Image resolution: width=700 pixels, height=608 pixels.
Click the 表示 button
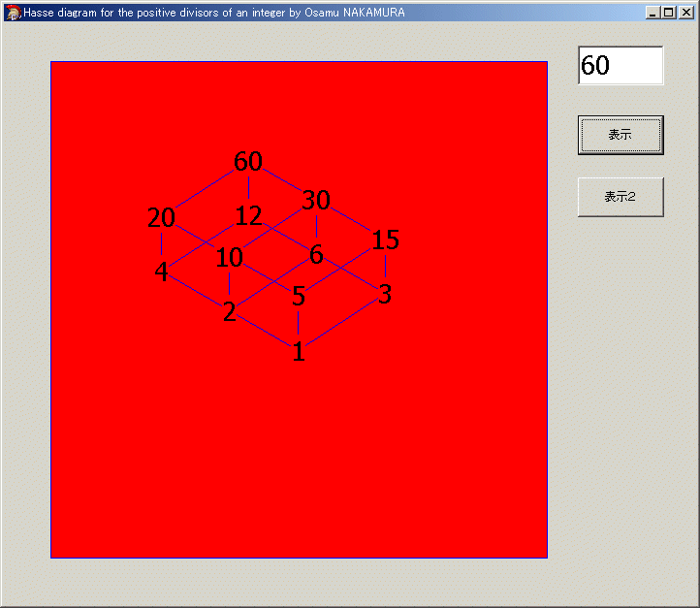(x=620, y=135)
